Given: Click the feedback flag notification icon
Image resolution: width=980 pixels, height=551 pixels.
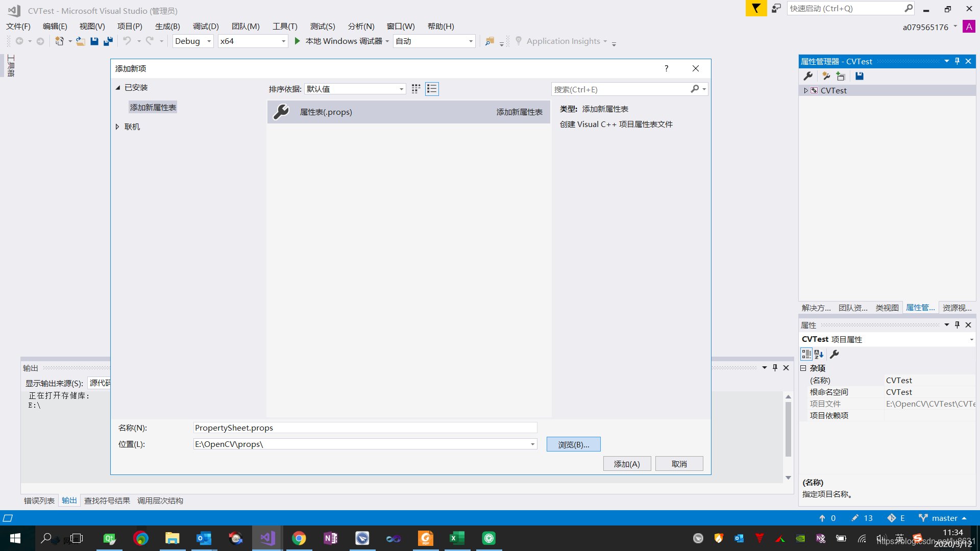Looking at the screenshot, I should (x=756, y=9).
